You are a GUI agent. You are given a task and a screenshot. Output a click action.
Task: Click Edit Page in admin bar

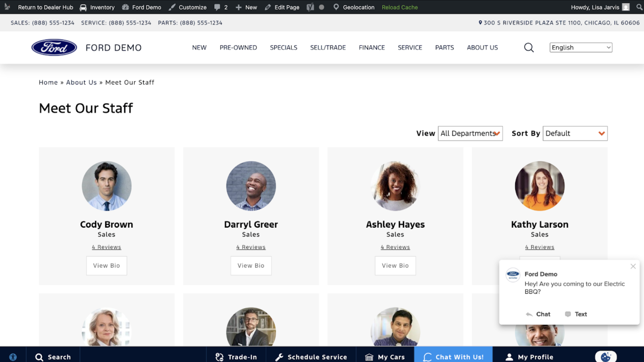click(x=282, y=7)
